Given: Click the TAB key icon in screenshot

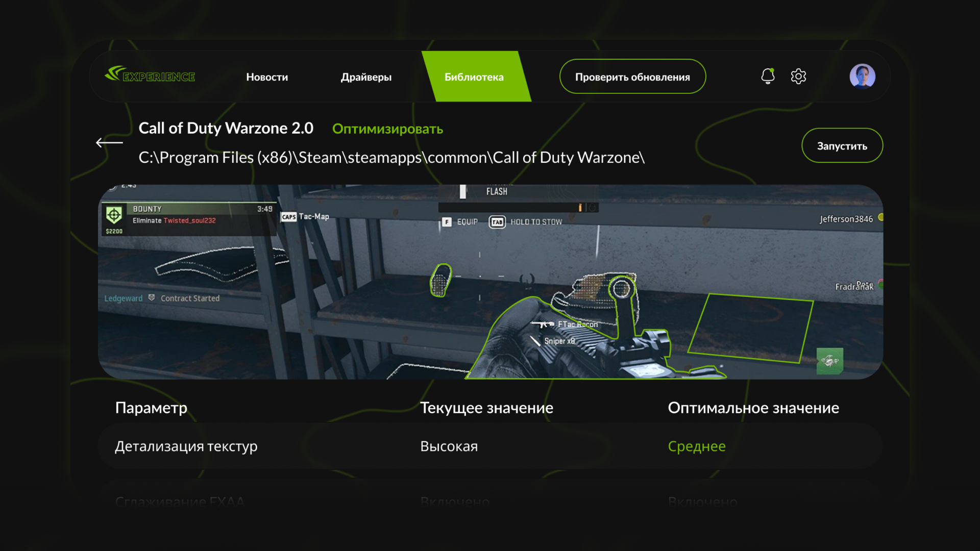Looking at the screenshot, I should (497, 222).
